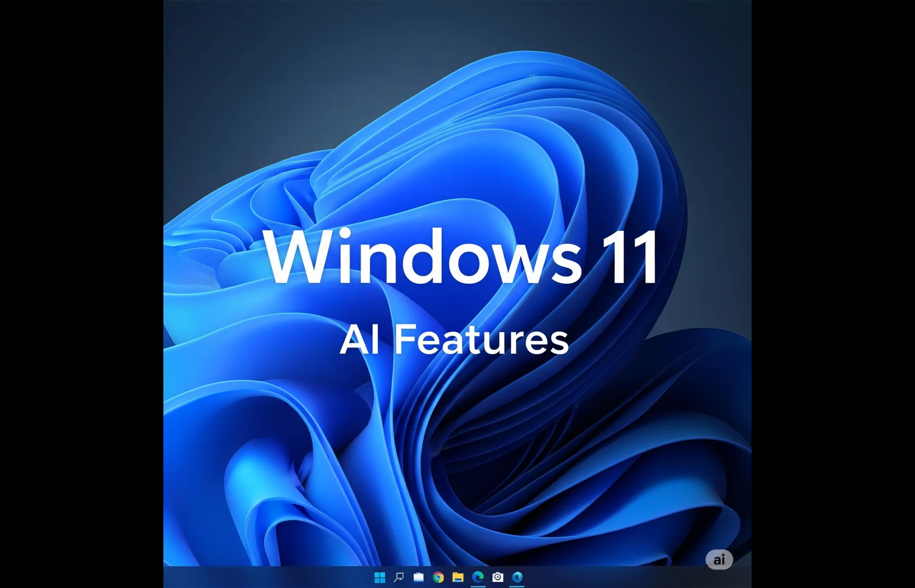Open the Windows Start menu
This screenshot has width=915, height=588.
pos(380,577)
